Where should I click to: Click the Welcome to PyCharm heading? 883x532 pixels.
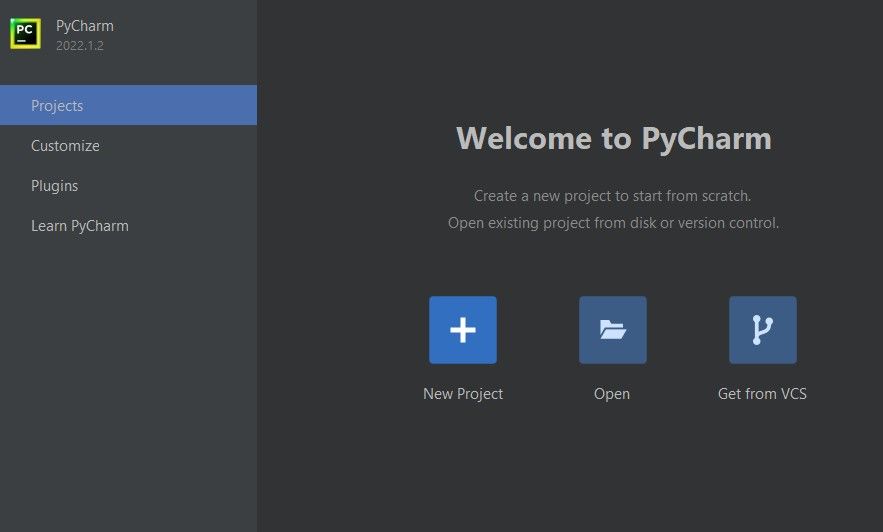tap(613, 138)
